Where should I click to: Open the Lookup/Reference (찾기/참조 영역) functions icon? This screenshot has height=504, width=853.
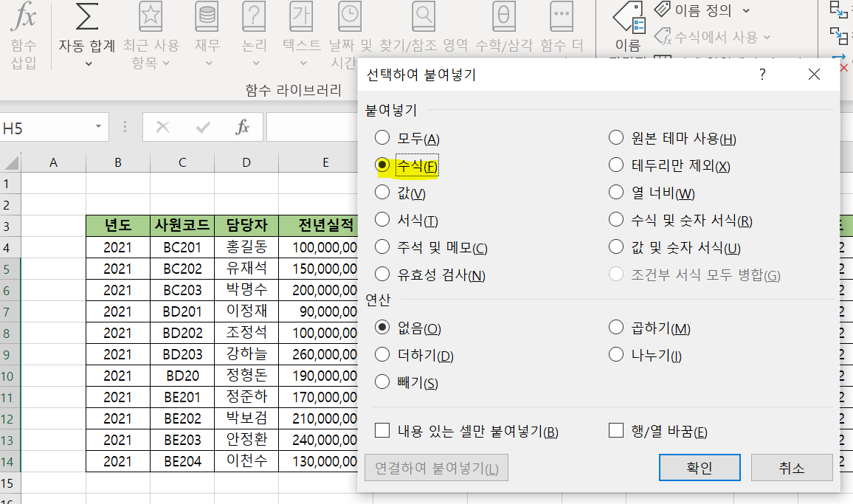pyautogui.click(x=424, y=15)
